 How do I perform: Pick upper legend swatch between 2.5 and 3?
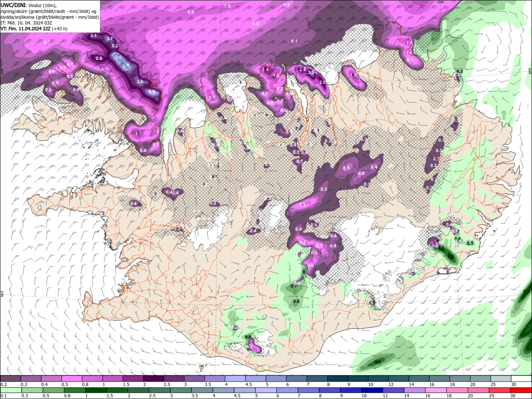tap(174, 378)
